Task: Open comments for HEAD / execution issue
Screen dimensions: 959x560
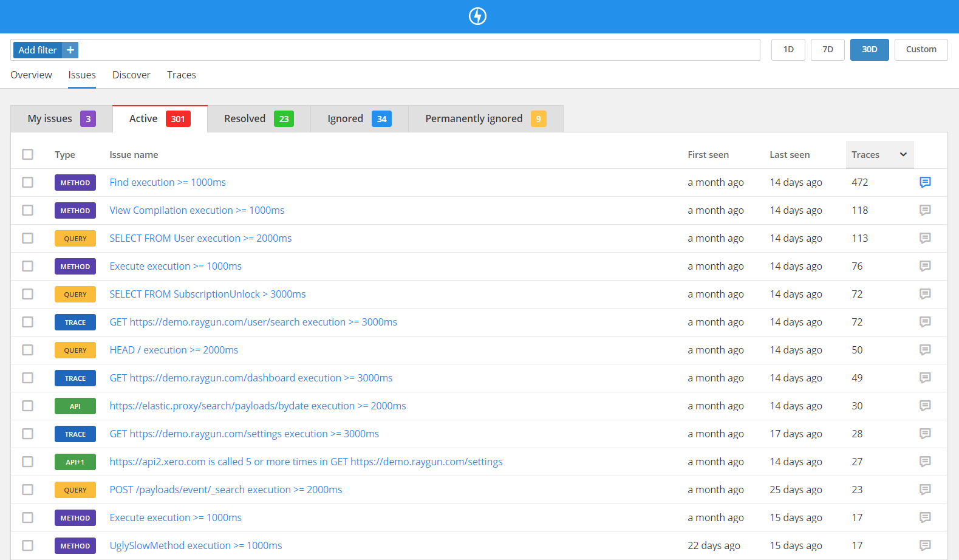Action: 925,350
